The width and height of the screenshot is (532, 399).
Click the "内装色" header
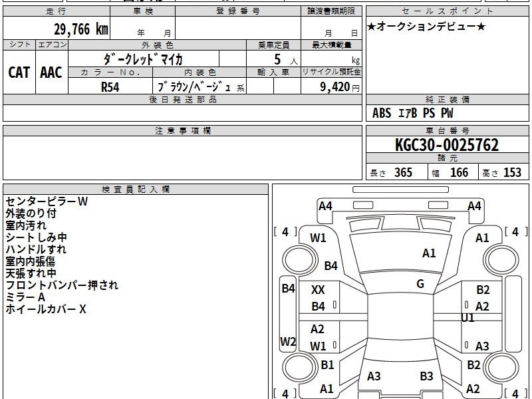coord(200,72)
